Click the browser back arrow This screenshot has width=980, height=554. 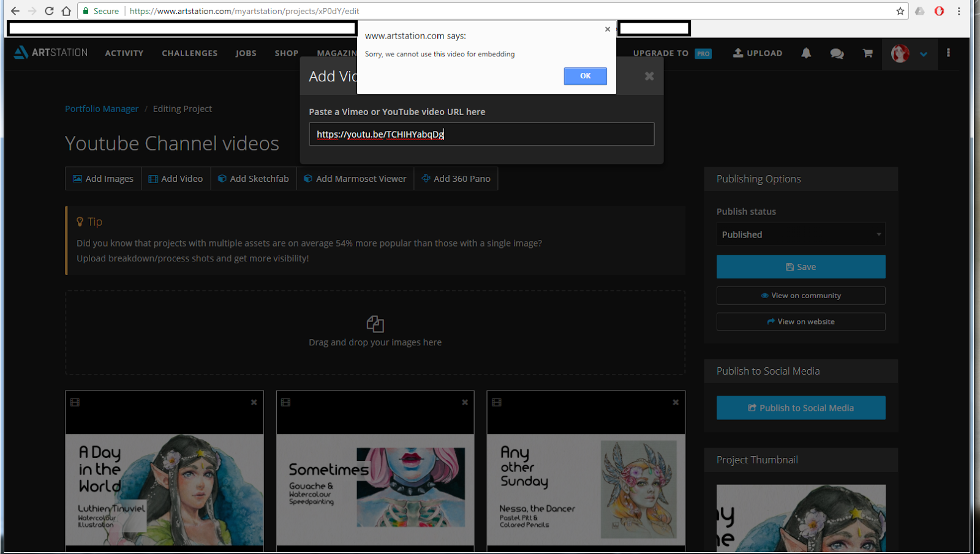15,11
